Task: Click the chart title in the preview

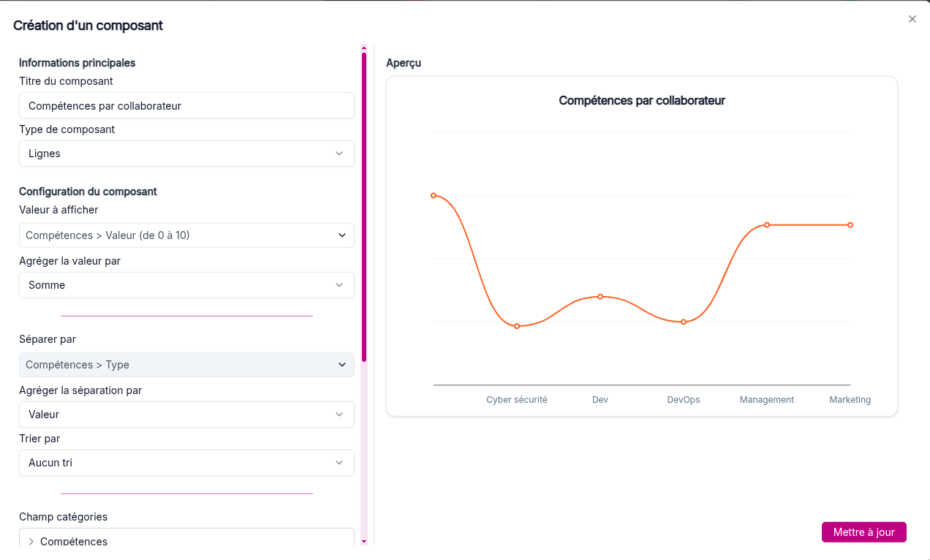Action: (x=641, y=101)
